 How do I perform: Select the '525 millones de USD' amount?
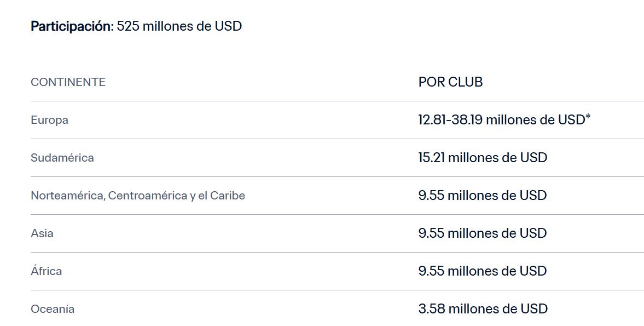tap(179, 26)
